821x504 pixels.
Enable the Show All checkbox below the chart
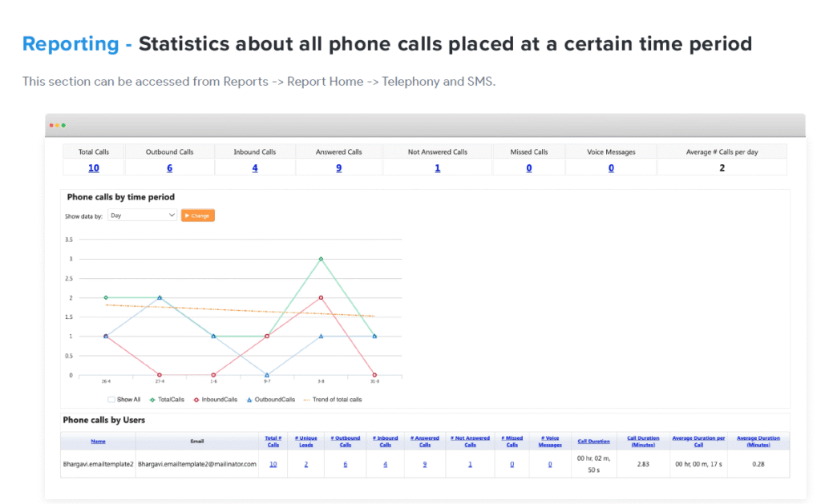(111, 399)
